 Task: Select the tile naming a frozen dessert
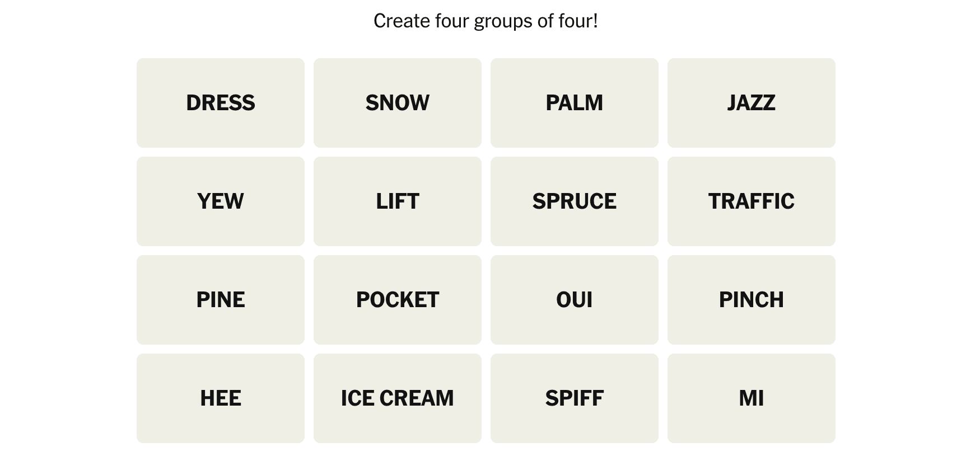coord(398,398)
